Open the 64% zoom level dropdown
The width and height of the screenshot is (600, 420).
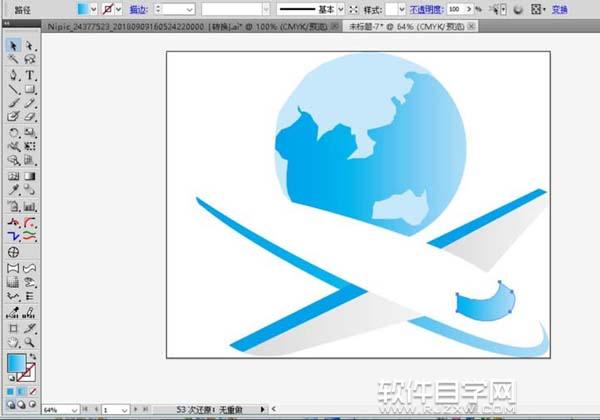pyautogui.click(x=74, y=410)
